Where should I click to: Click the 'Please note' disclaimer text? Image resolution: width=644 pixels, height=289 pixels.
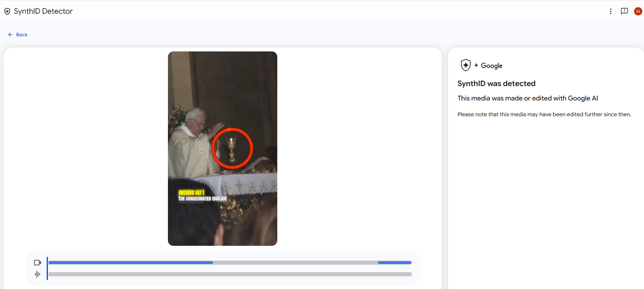coord(544,115)
